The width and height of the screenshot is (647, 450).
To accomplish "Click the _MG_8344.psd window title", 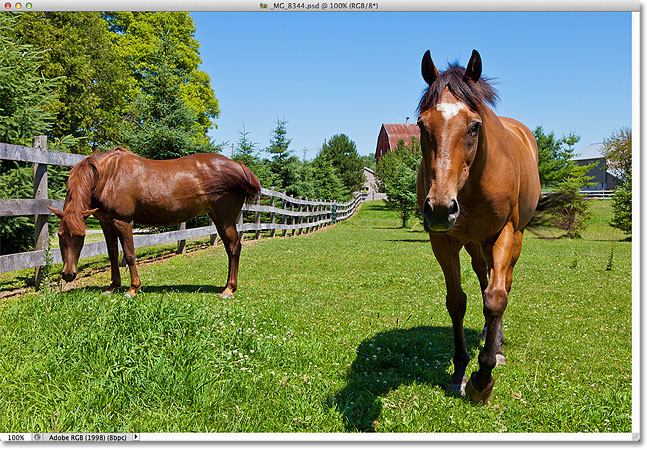I will click(324, 6).
